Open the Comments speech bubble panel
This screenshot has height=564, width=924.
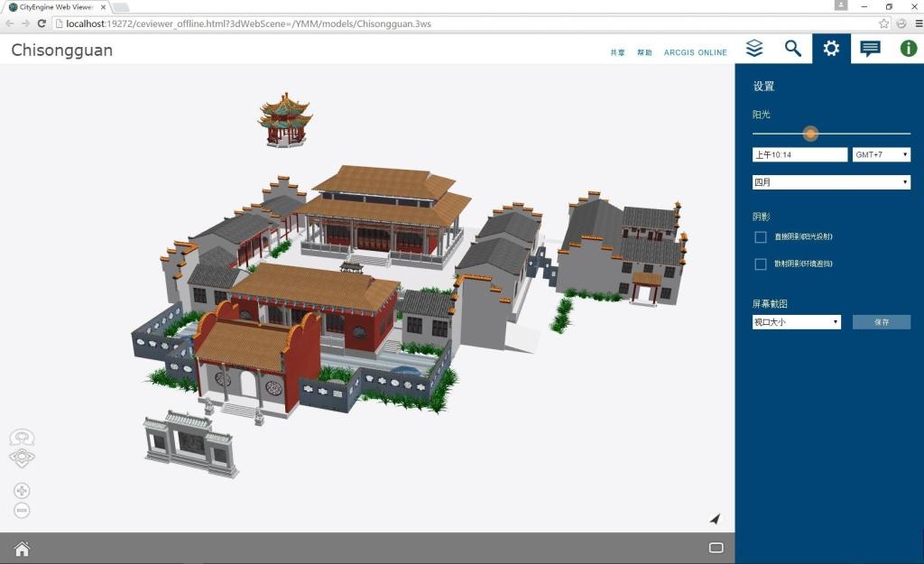[x=870, y=49]
